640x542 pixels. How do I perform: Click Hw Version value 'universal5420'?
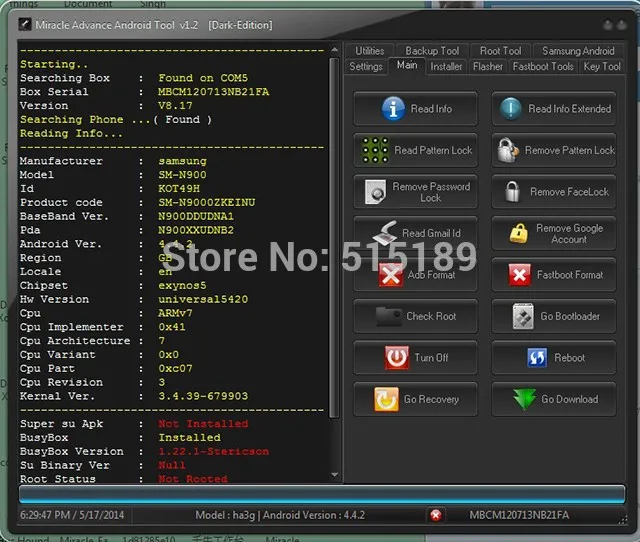click(x=203, y=299)
